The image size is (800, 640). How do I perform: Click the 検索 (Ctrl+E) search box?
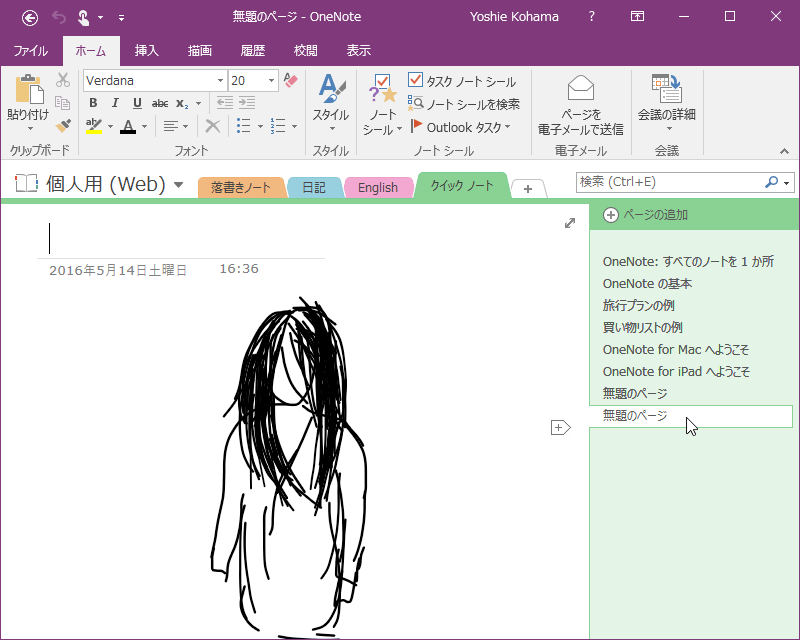[x=668, y=182]
